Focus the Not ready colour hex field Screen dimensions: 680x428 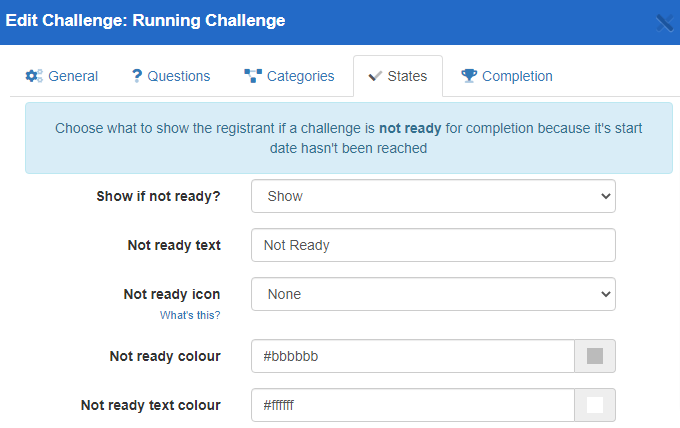point(412,356)
